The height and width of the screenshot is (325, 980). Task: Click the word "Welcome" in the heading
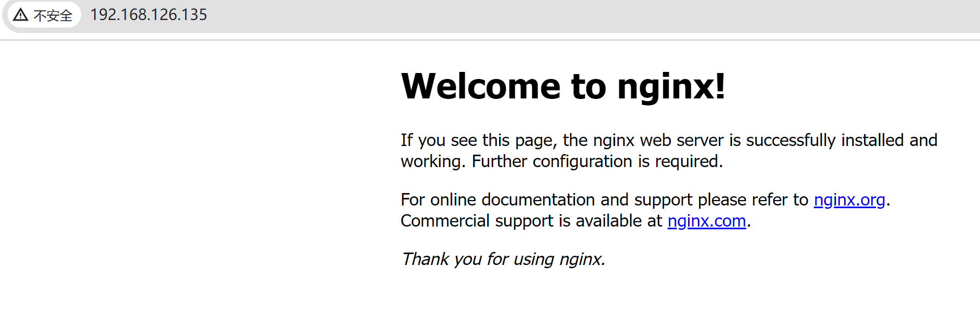pos(481,87)
